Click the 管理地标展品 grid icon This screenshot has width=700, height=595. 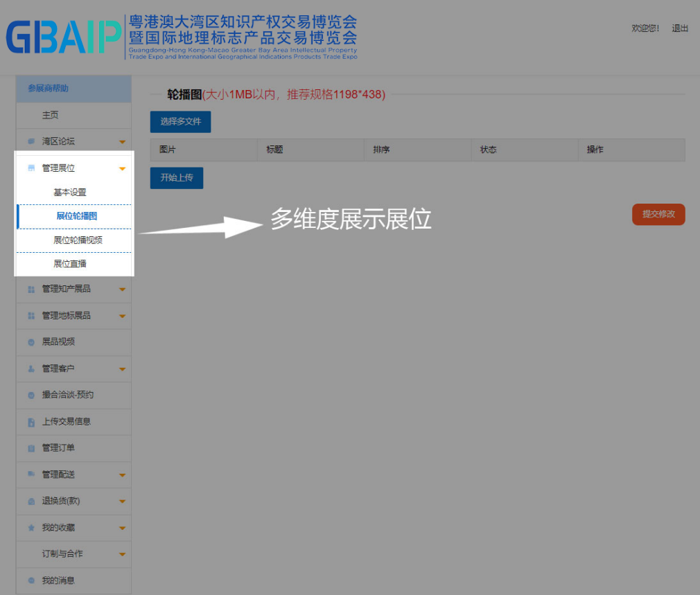click(x=31, y=316)
